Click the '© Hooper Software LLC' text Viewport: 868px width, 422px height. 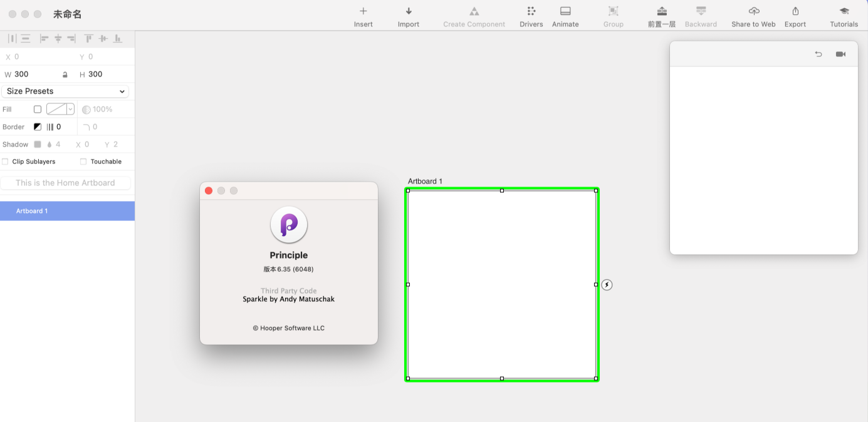pos(289,328)
